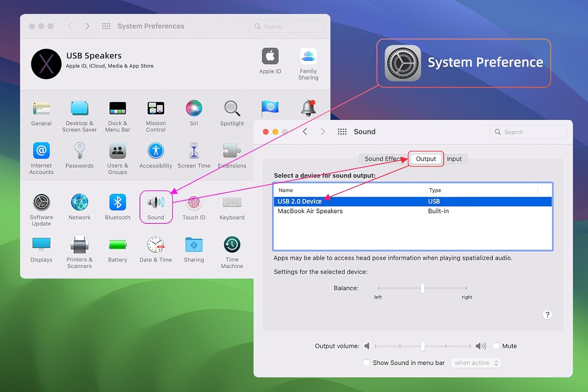588x392 pixels.
Task: Show all preferences grid in Sound window
Action: (x=342, y=132)
